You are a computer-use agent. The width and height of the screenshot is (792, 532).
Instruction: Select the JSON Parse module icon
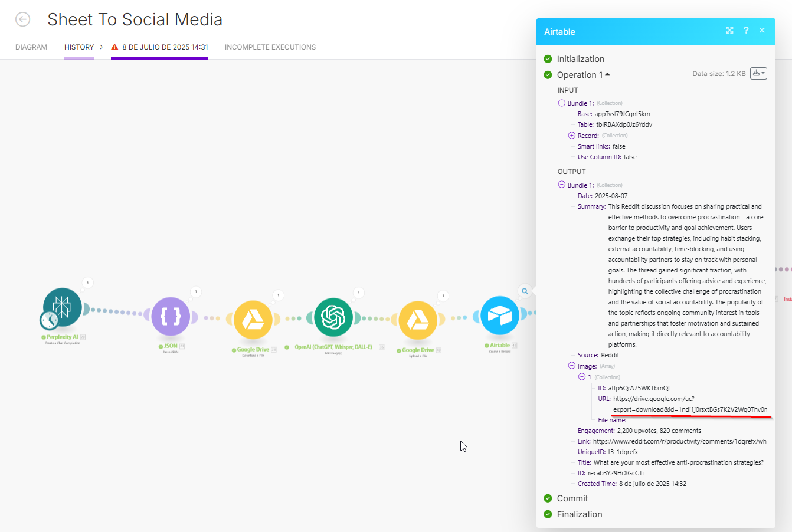(171, 317)
